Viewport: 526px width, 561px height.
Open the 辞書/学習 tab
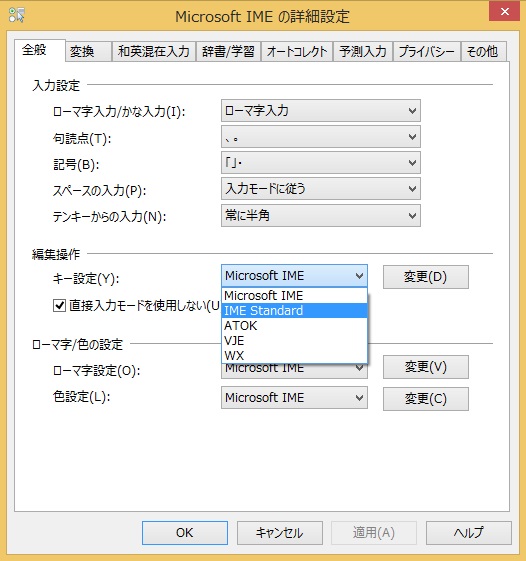pyautogui.click(x=228, y=52)
